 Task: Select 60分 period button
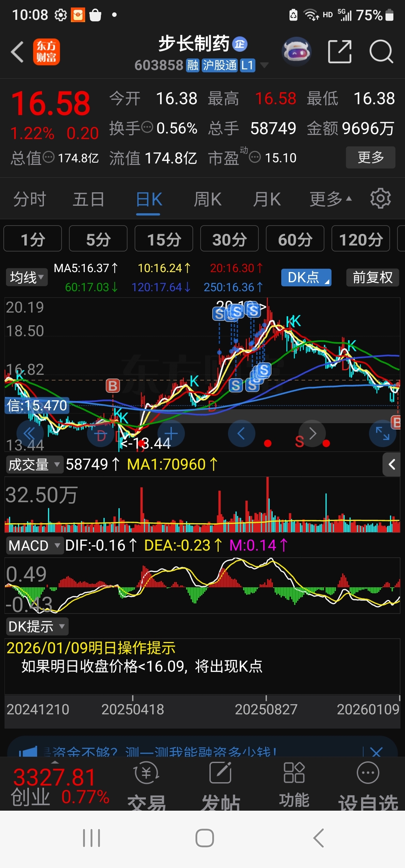[295, 238]
